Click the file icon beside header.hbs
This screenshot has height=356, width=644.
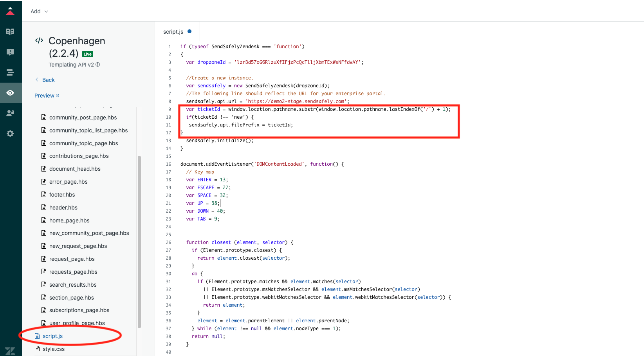44,207
